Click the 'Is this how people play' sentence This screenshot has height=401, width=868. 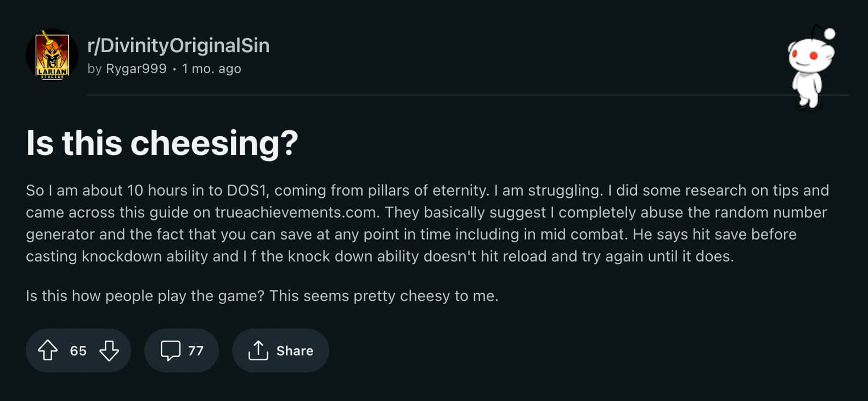[x=262, y=296]
